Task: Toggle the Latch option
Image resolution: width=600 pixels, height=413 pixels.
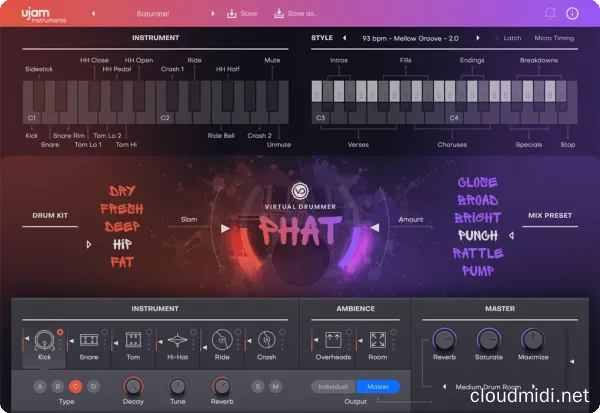Action: (508, 38)
